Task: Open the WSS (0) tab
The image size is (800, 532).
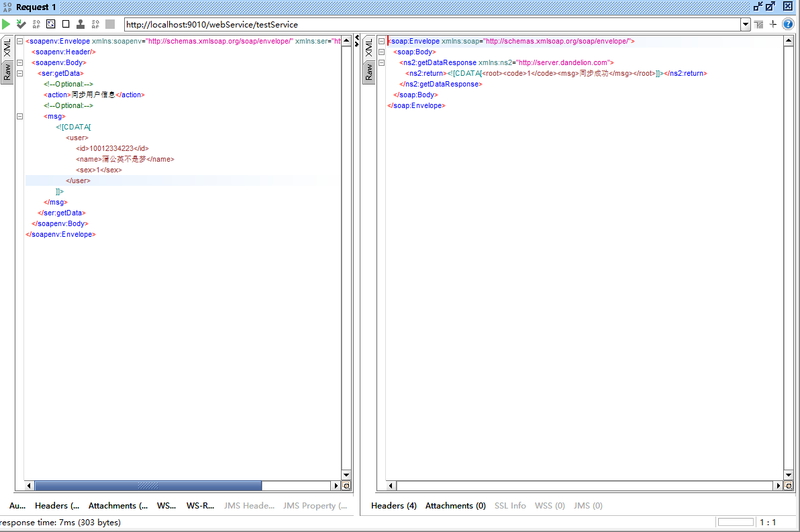Action: (550, 505)
